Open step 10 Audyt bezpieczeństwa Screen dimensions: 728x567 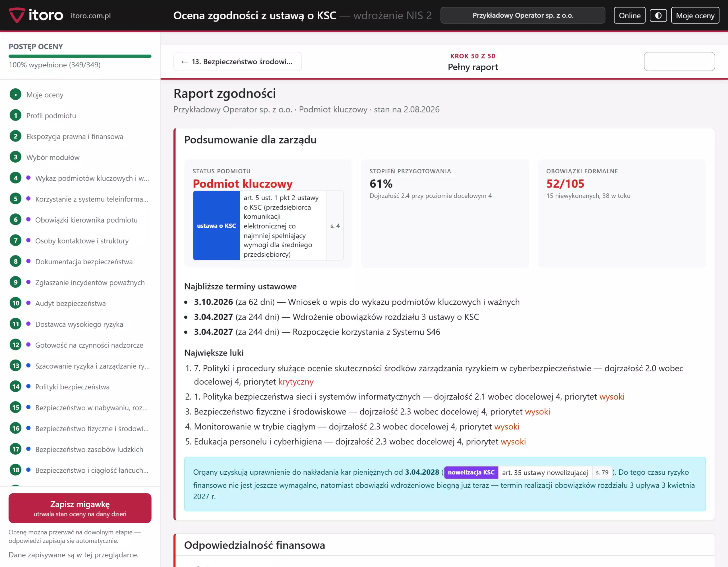pos(80,303)
